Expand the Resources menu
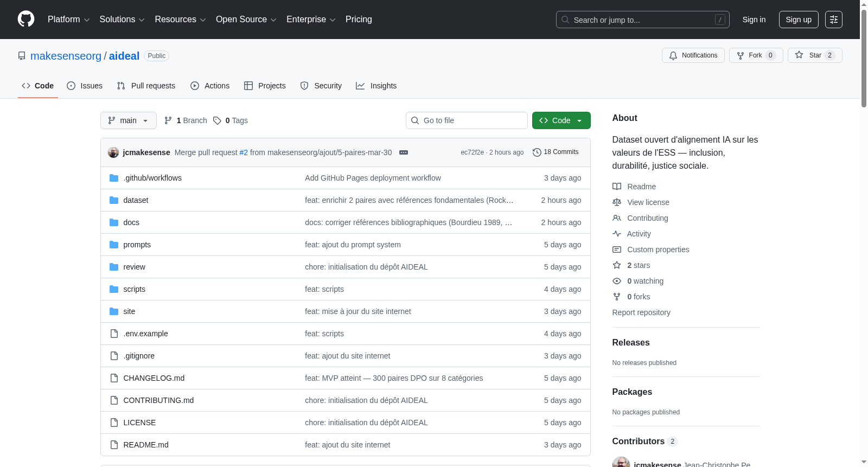The image size is (868, 467). point(180,20)
